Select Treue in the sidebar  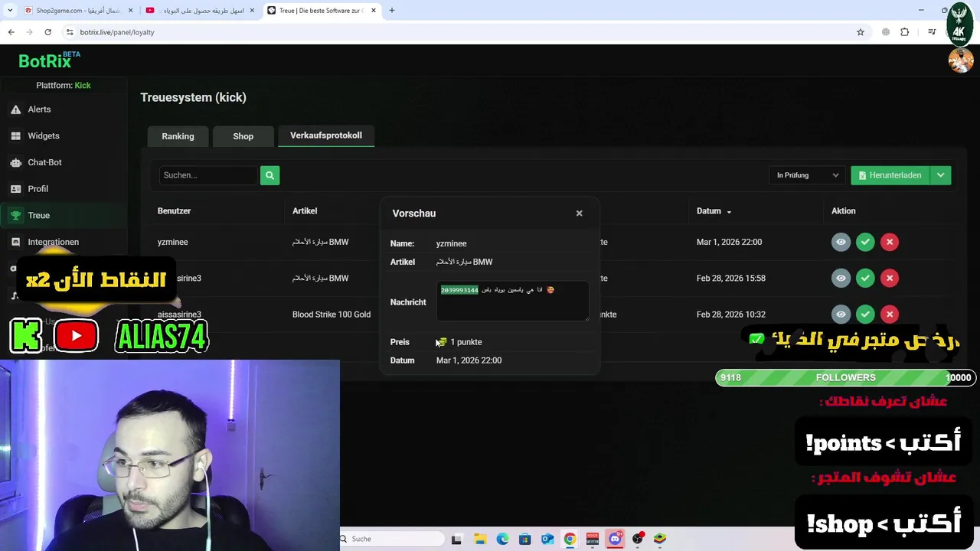point(38,215)
